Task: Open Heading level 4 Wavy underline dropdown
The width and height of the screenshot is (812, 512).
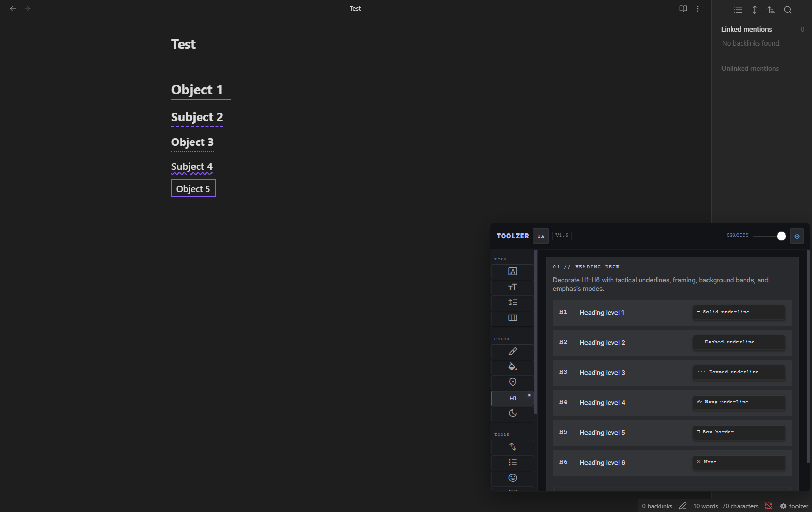Action: 739,402
